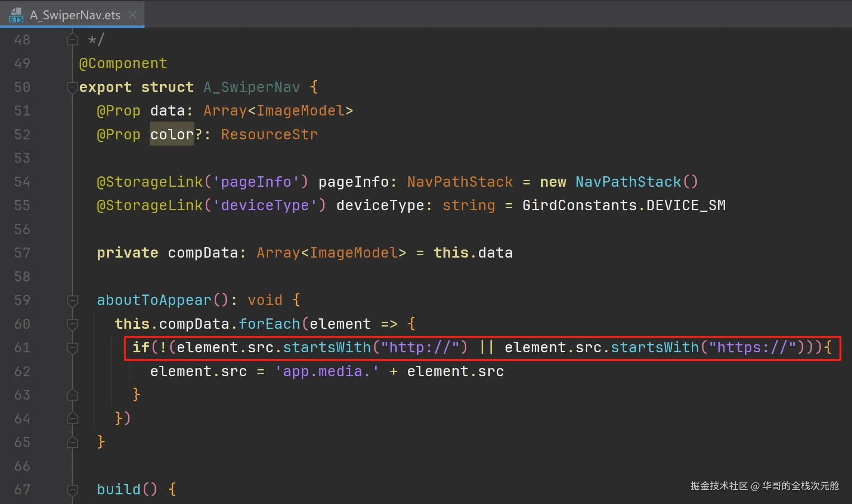The height and width of the screenshot is (504, 852).
Task: Click fold end marker on line 63
Action: (72, 395)
